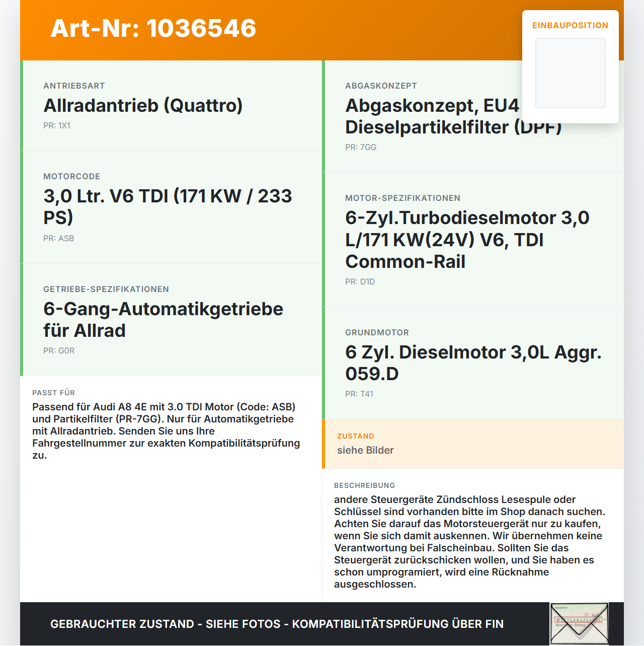Screen dimensions: 644x646
Task: Click the 'PR: 1X1' code
Action: tap(57, 125)
